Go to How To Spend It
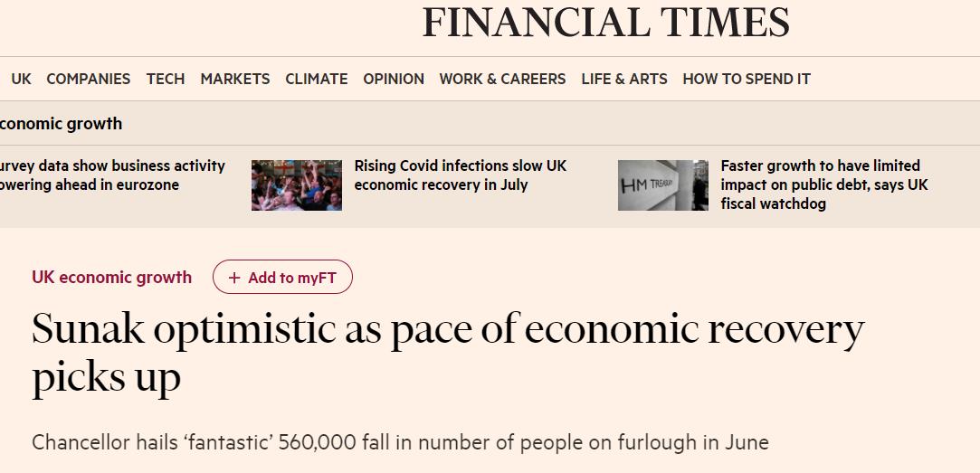 [747, 79]
